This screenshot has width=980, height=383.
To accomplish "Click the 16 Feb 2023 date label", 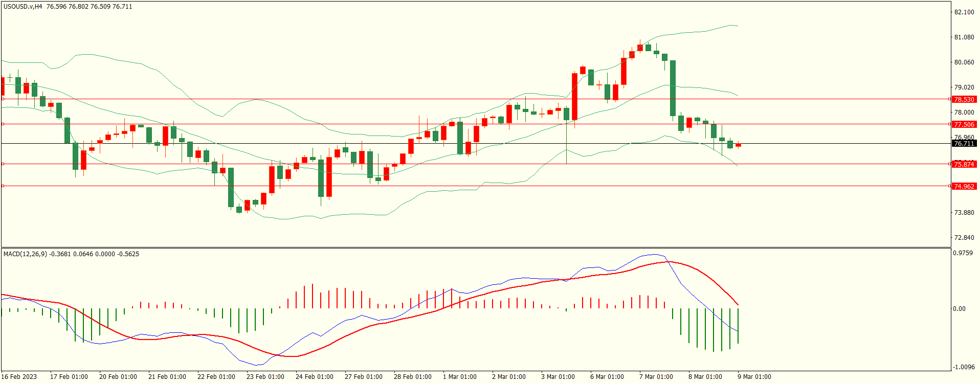I will coord(19,377).
